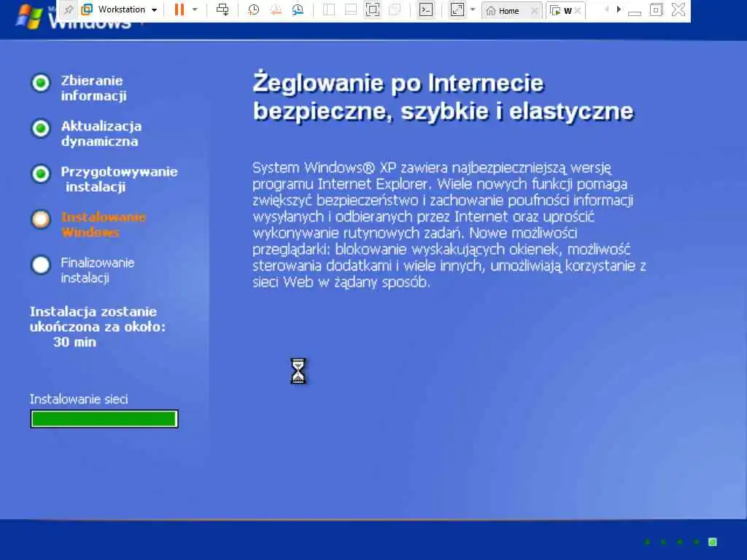This screenshot has width=747, height=560.
Task: Click the Przygotowywanie instalacji step indicator
Action: pyautogui.click(x=41, y=174)
